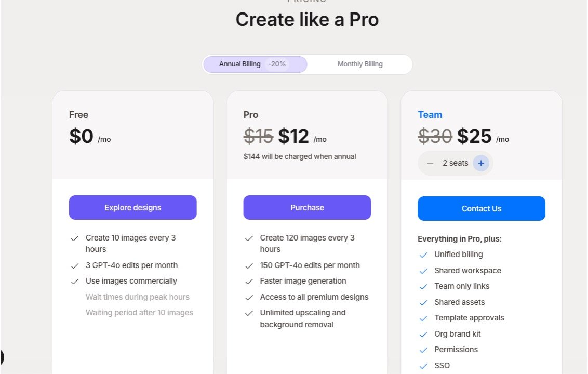Click the -20% discount badge
This screenshot has width=588, height=374.
point(277,64)
